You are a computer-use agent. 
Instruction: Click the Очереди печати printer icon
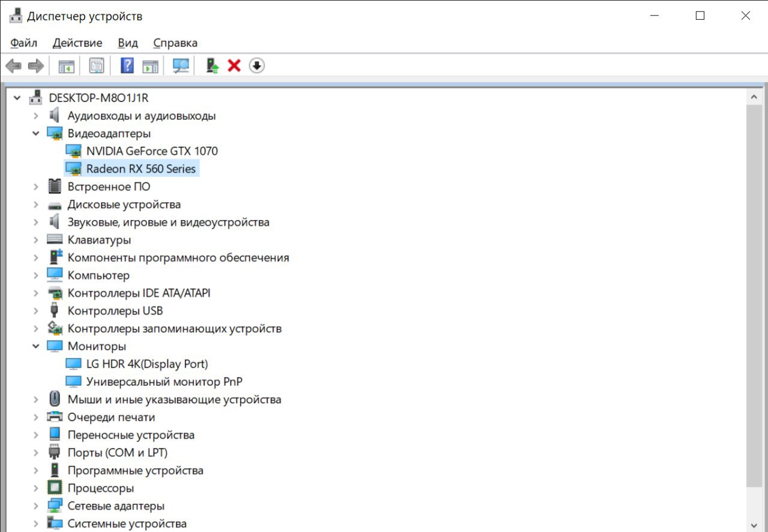click(x=55, y=417)
